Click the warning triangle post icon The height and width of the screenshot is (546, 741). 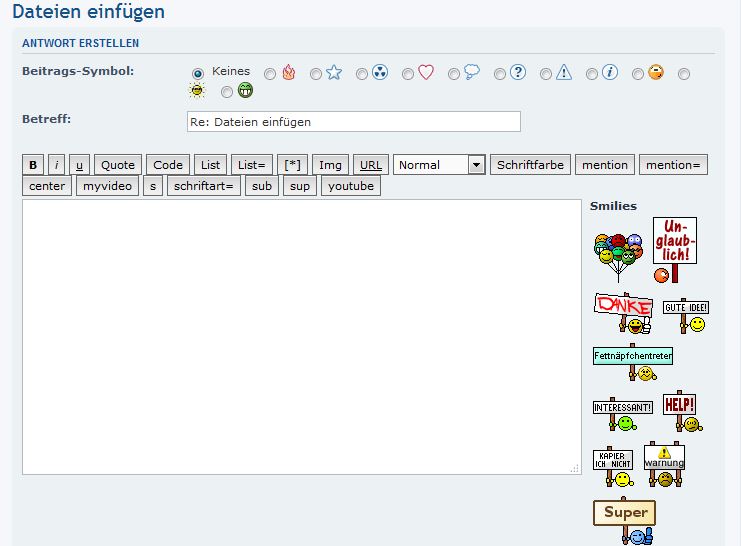(x=564, y=72)
